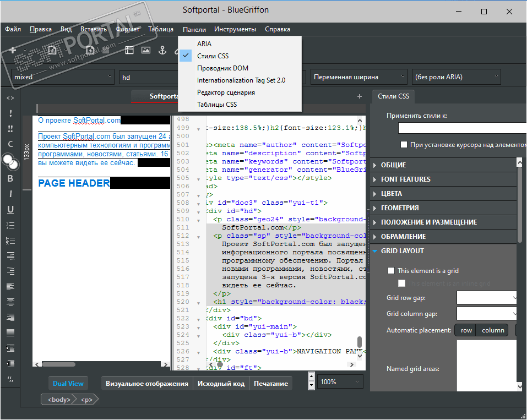Image resolution: width=527 pixels, height=420 pixels.
Task: Expand the ЦВЕТА section
Action: tap(443, 194)
